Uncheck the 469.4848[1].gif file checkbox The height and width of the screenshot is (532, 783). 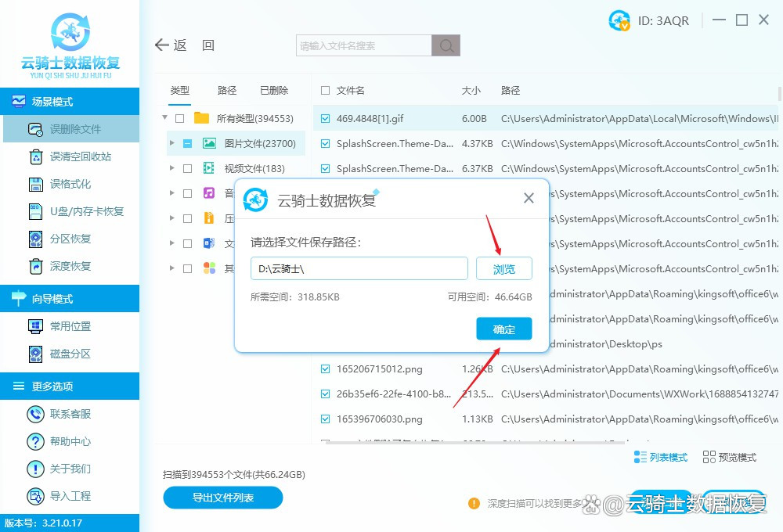click(325, 118)
